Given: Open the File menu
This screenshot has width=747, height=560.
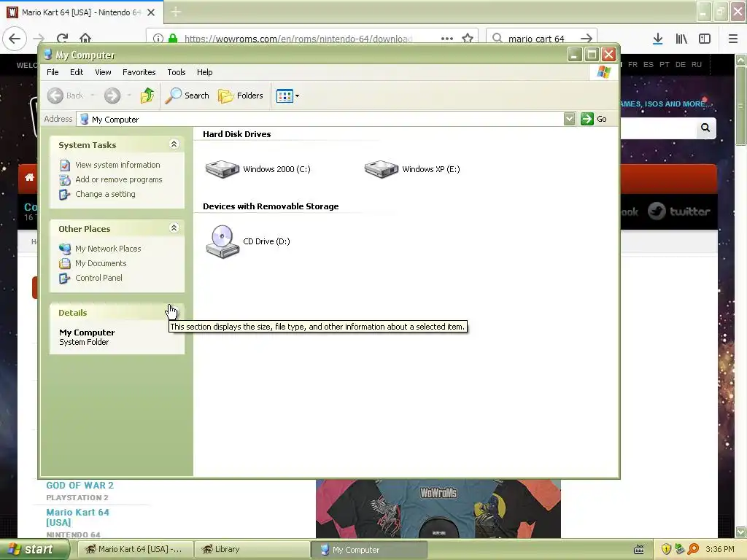Looking at the screenshot, I should point(53,72).
